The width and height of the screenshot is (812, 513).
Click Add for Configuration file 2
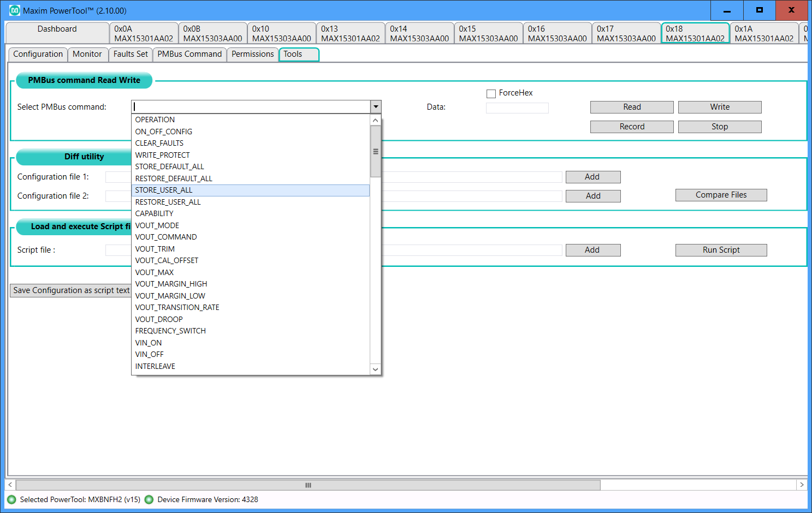point(593,196)
